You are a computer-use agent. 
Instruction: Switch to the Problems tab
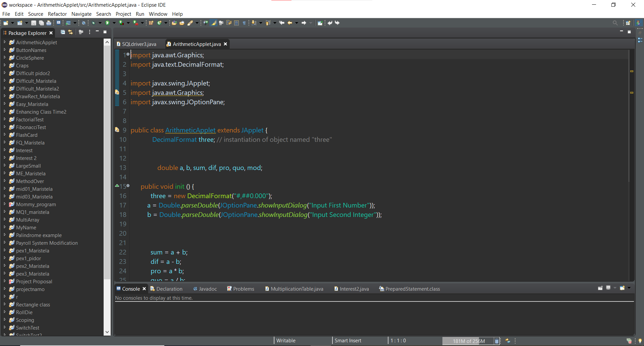[x=240, y=289]
